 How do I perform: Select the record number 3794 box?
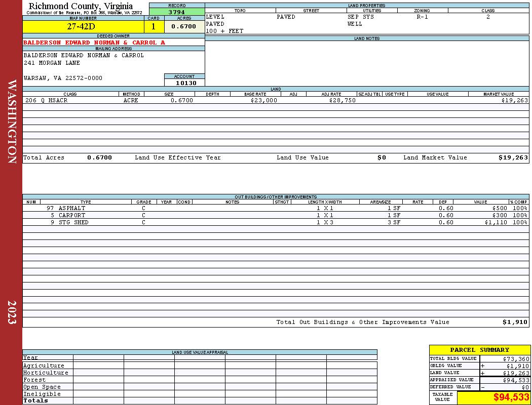coord(177,12)
